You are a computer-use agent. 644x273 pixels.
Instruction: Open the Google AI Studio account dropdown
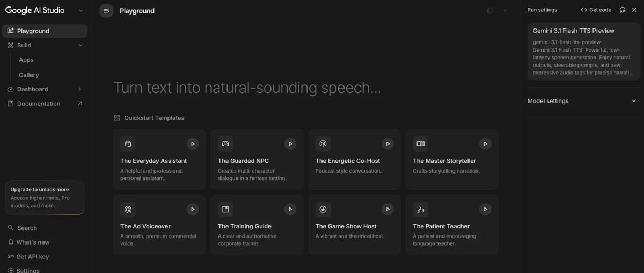tap(80, 10)
